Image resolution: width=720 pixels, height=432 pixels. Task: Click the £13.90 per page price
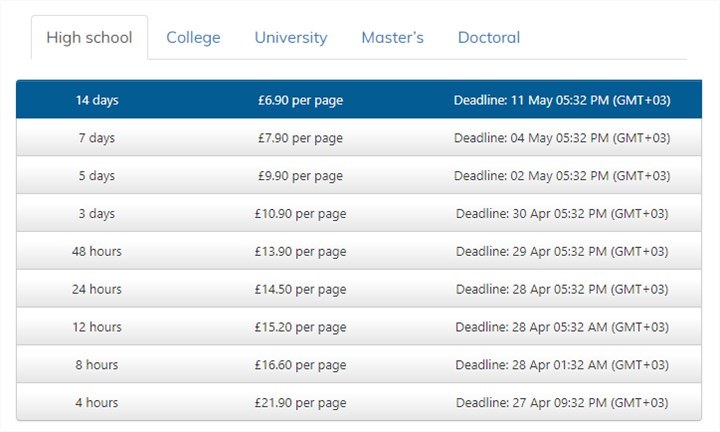click(300, 252)
